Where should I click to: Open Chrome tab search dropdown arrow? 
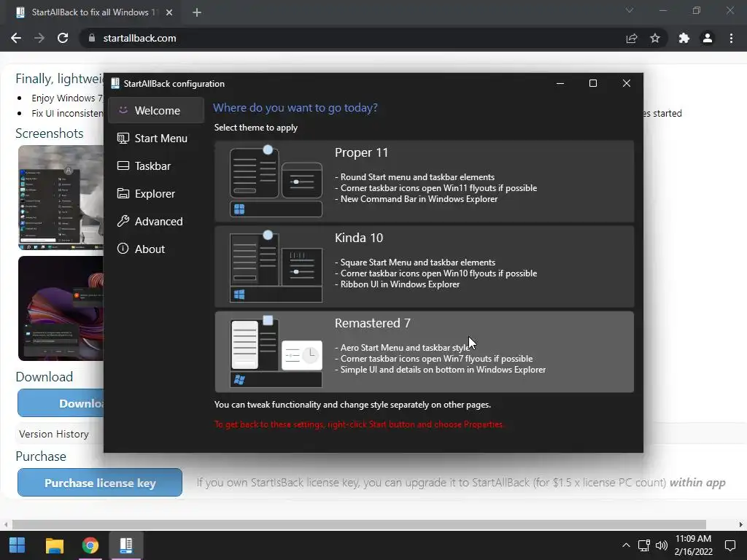click(x=630, y=10)
